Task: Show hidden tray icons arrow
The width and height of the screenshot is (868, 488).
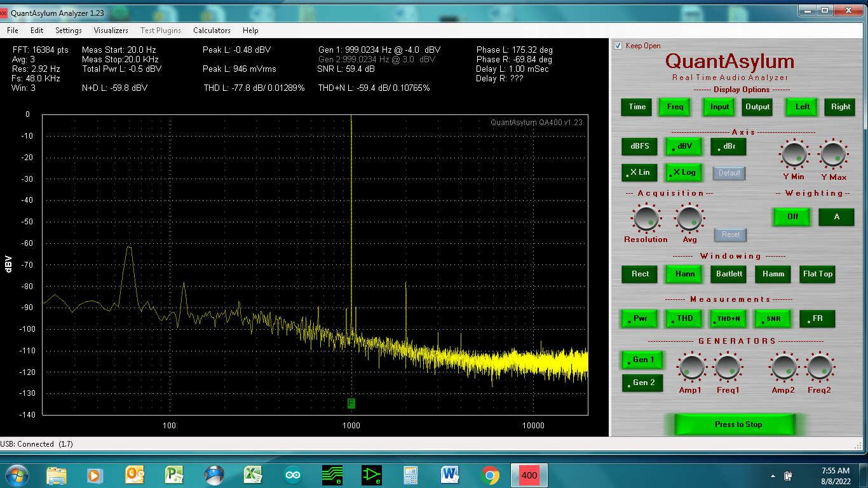Action: [x=773, y=475]
